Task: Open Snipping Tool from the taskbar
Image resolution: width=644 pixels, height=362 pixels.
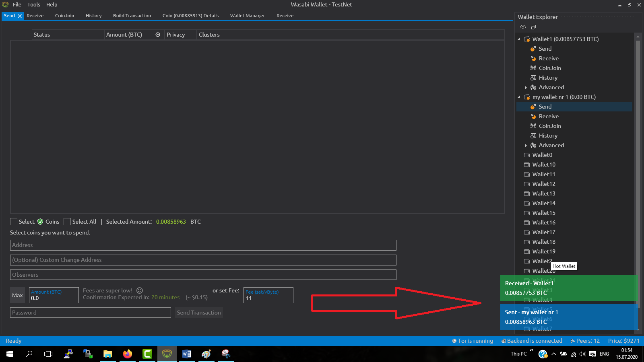Action: (x=226, y=354)
